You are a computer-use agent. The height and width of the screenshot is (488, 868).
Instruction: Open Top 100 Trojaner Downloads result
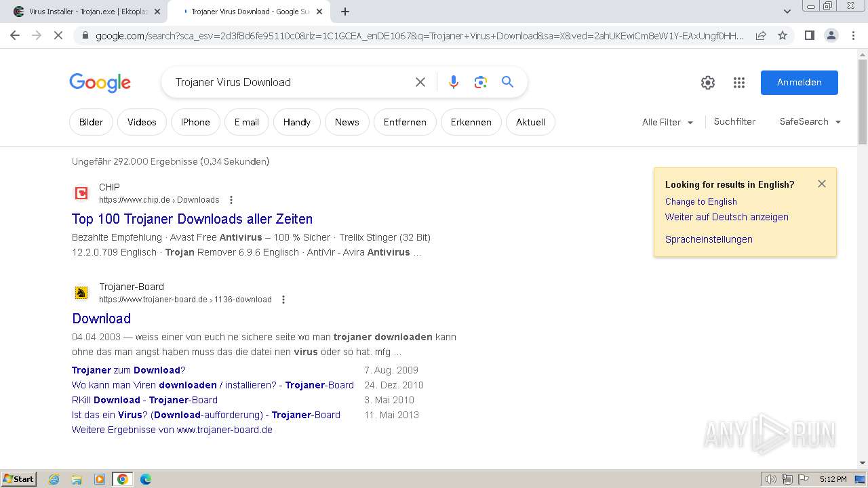pos(192,219)
